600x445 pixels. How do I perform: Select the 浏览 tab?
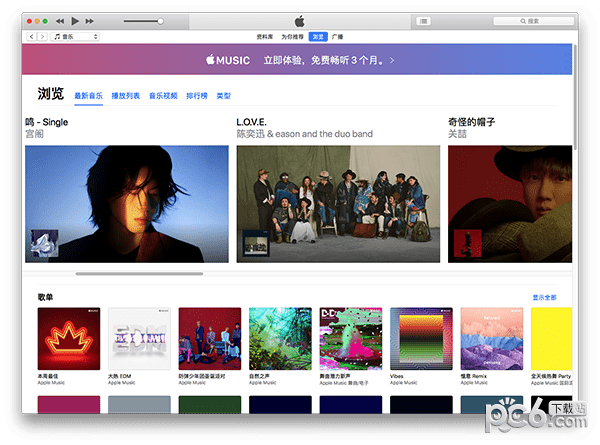coord(318,37)
